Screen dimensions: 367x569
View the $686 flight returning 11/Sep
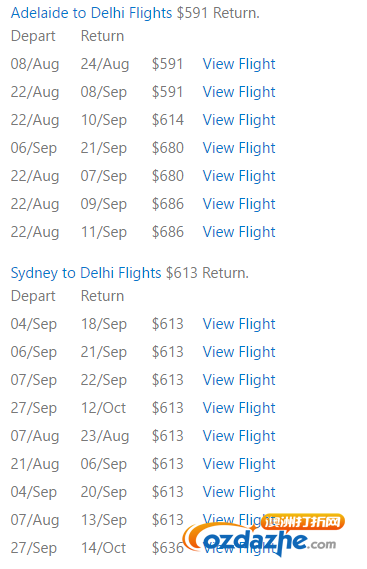(x=239, y=232)
